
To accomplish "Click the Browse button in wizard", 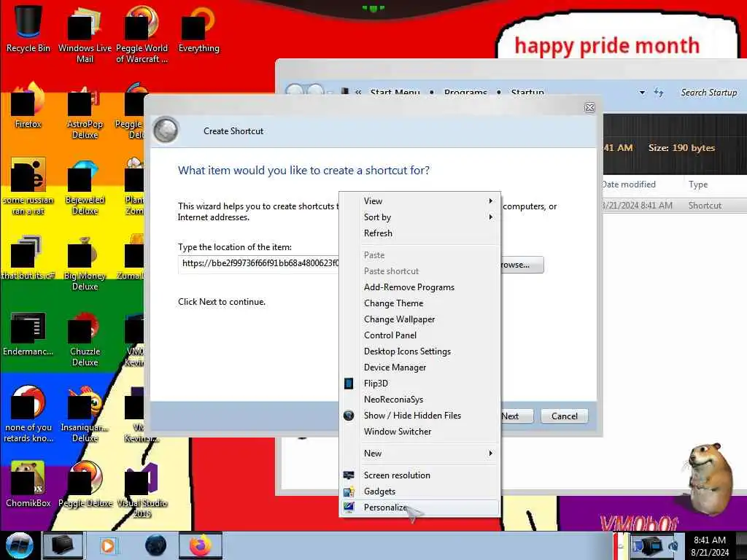I will pyautogui.click(x=522, y=265).
